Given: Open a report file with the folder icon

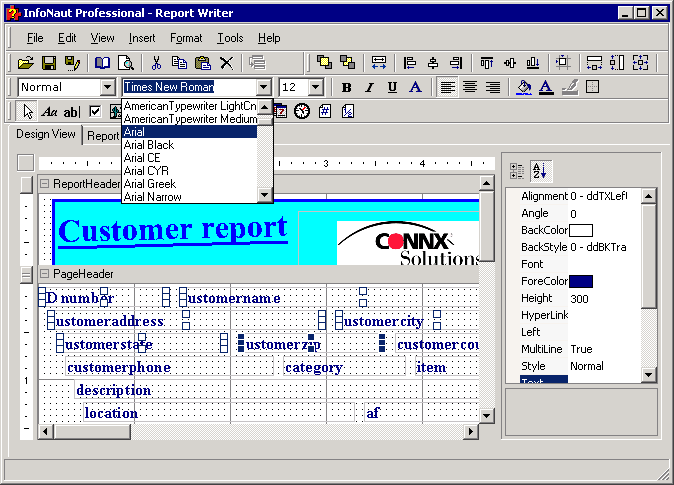Looking at the screenshot, I should click(26, 63).
